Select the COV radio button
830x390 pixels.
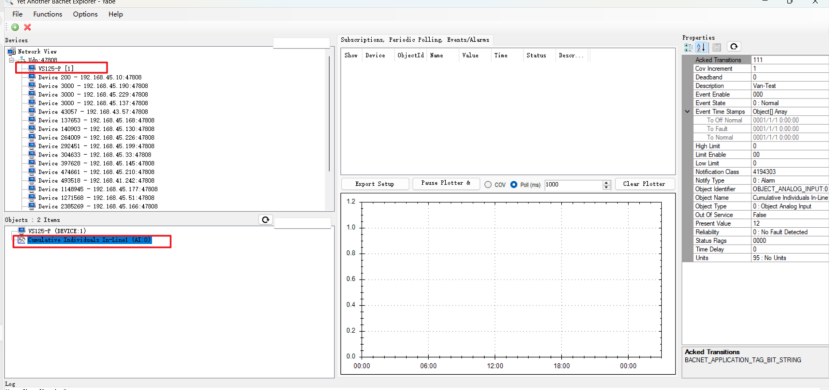488,185
